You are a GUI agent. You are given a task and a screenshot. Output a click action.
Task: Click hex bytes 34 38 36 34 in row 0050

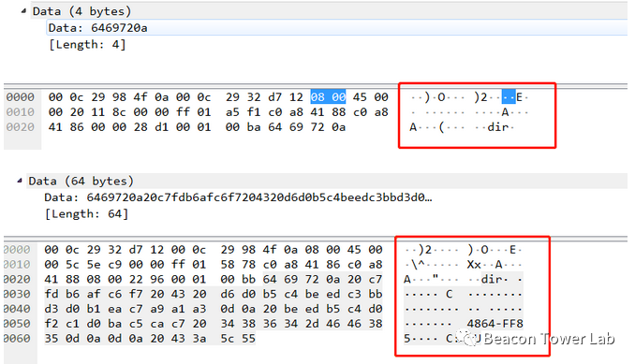259,324
